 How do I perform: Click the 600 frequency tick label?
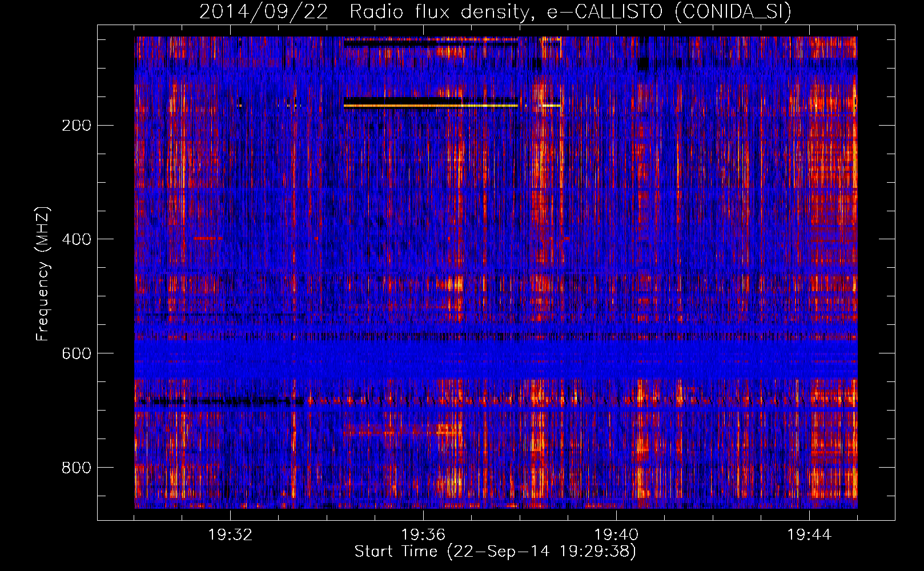coord(77,353)
